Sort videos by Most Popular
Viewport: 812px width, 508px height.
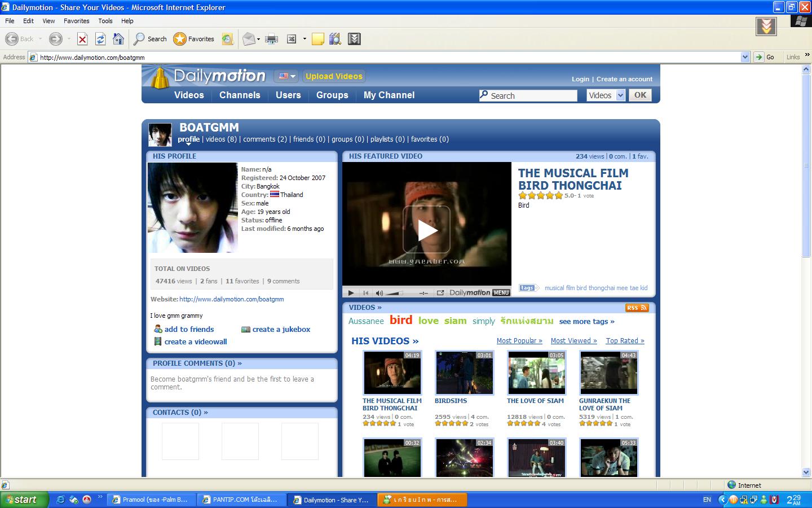519,340
